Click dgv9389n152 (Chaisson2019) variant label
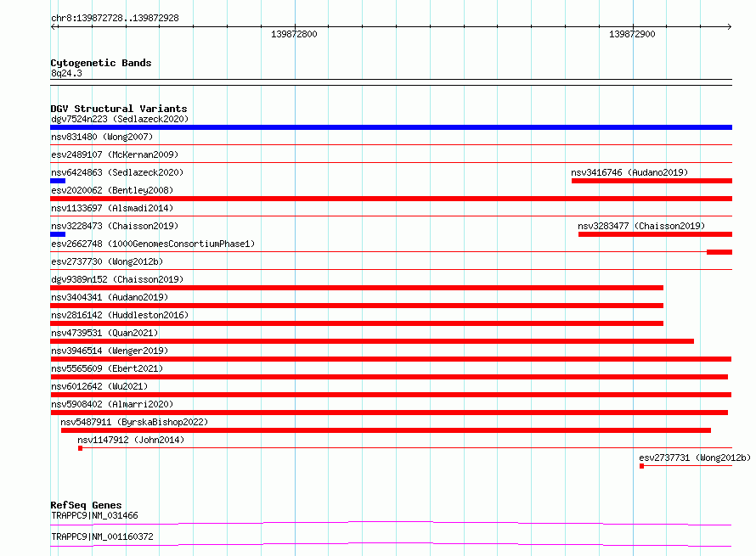756x556 pixels. pyautogui.click(x=117, y=279)
